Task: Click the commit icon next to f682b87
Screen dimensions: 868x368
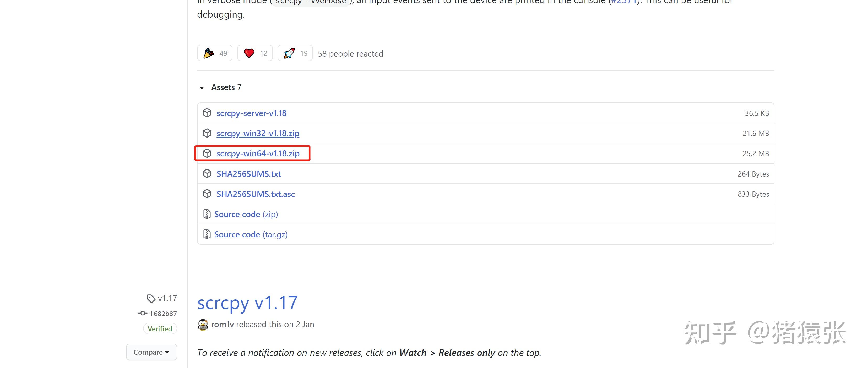Action: click(x=143, y=314)
